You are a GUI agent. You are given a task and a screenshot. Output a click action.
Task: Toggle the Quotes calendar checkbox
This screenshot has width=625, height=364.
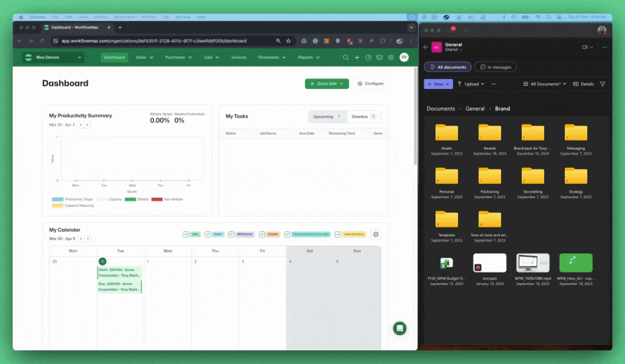(262, 235)
